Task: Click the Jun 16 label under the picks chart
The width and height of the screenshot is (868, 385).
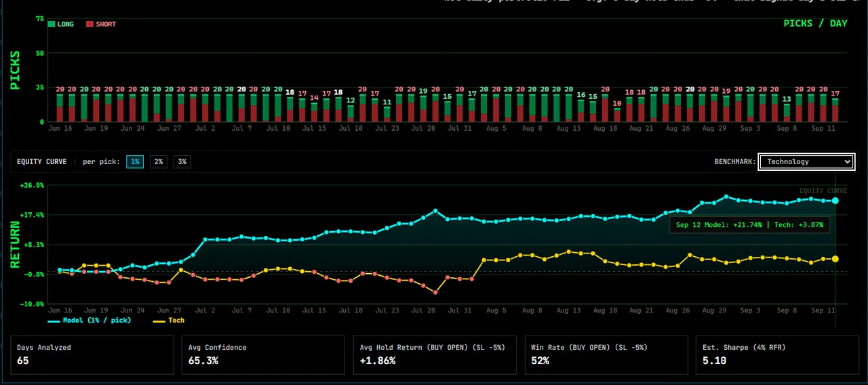Action: [60, 127]
